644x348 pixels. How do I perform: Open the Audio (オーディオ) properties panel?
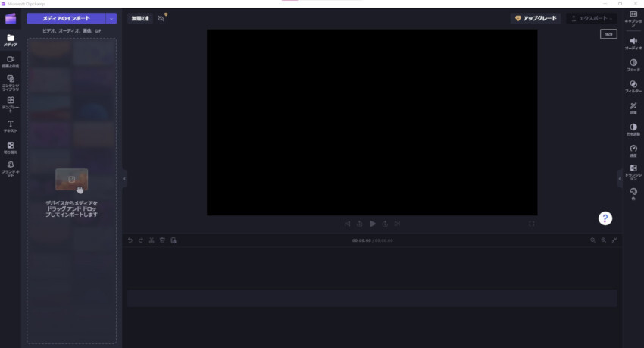(x=633, y=43)
